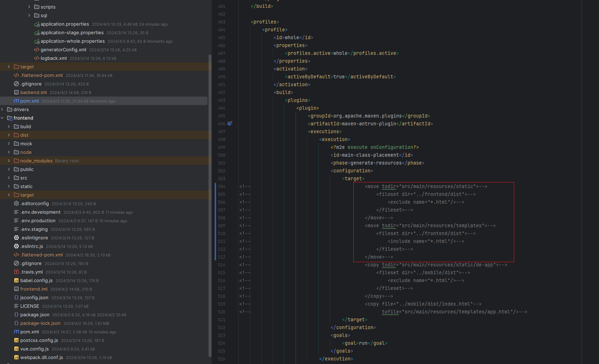Click the backend .flattened-pom.xml icon
This screenshot has width=599, height=364.
click(x=16, y=75)
